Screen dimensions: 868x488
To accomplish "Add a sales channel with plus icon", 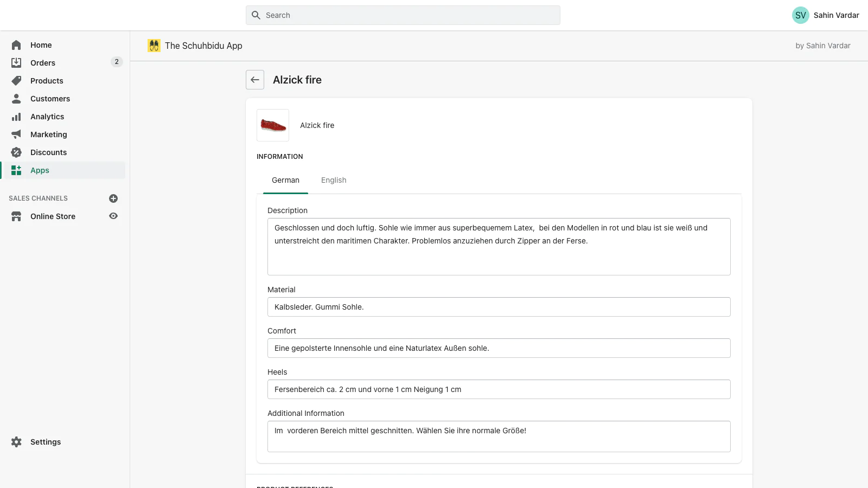I will (x=113, y=198).
